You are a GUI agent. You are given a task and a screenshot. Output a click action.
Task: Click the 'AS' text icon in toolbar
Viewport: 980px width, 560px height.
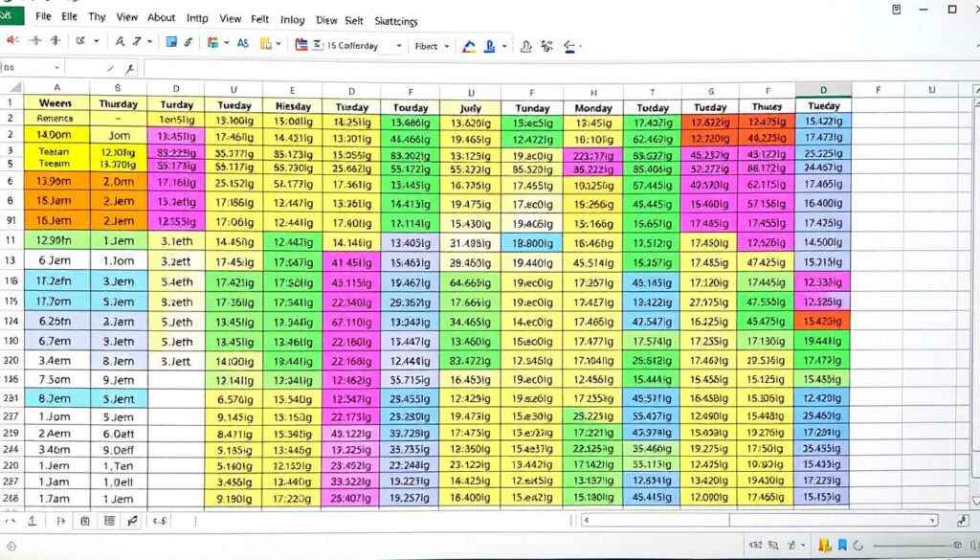(242, 43)
